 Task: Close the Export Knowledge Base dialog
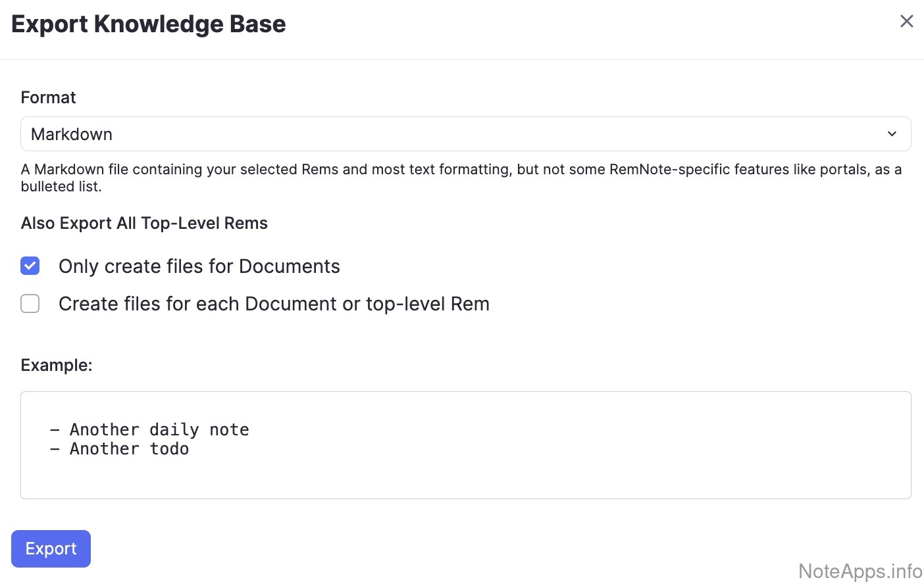click(906, 22)
